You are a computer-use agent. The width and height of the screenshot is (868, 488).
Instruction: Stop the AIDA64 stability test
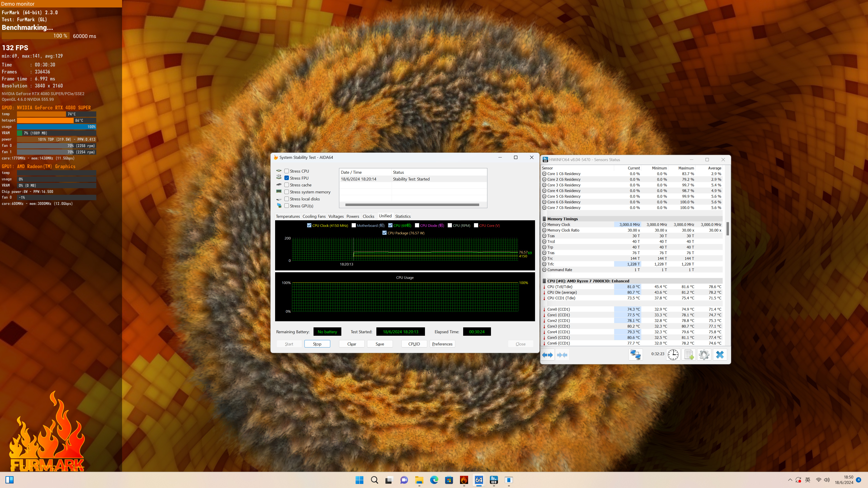coord(317,344)
